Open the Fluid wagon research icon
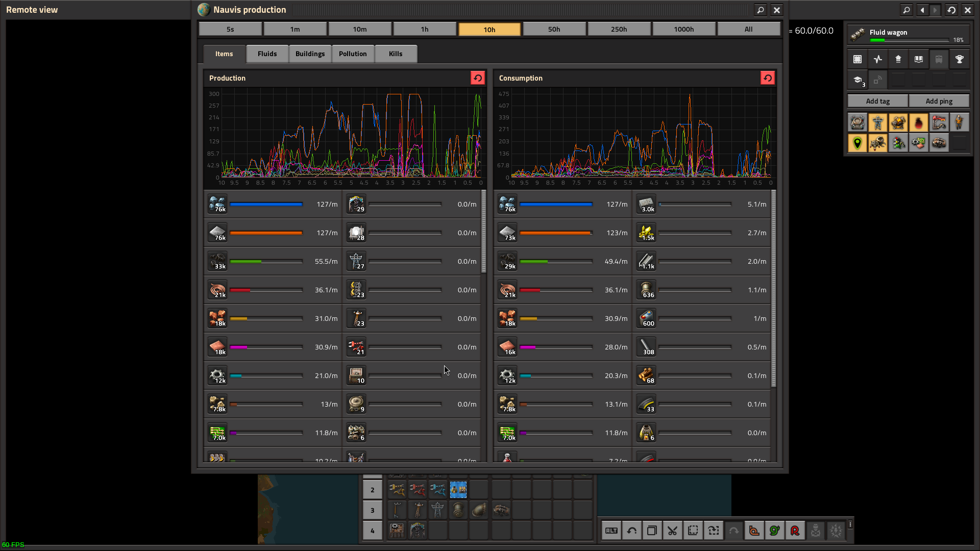This screenshot has width=980, height=551. pos(857,35)
